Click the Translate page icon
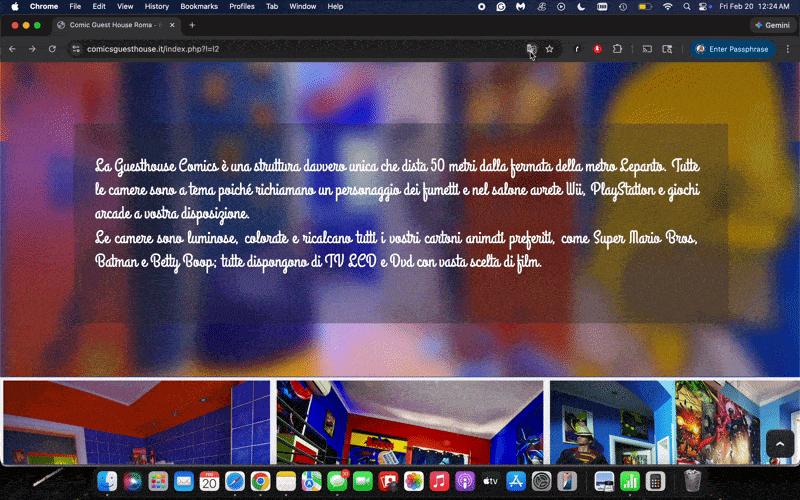Image resolution: width=800 pixels, height=500 pixels. click(531, 49)
